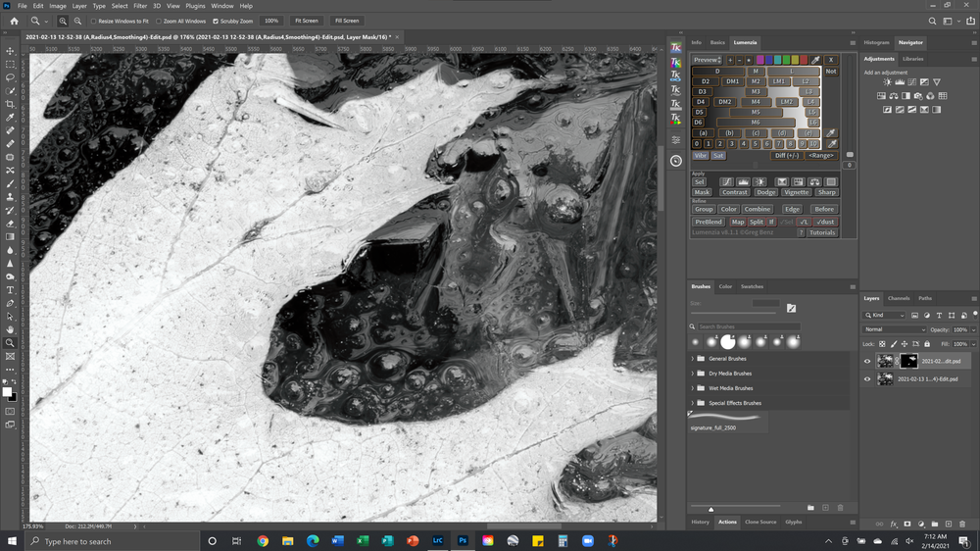This screenshot has height=551, width=980.
Task: Open the Normal blend mode dropdown
Action: tap(894, 329)
